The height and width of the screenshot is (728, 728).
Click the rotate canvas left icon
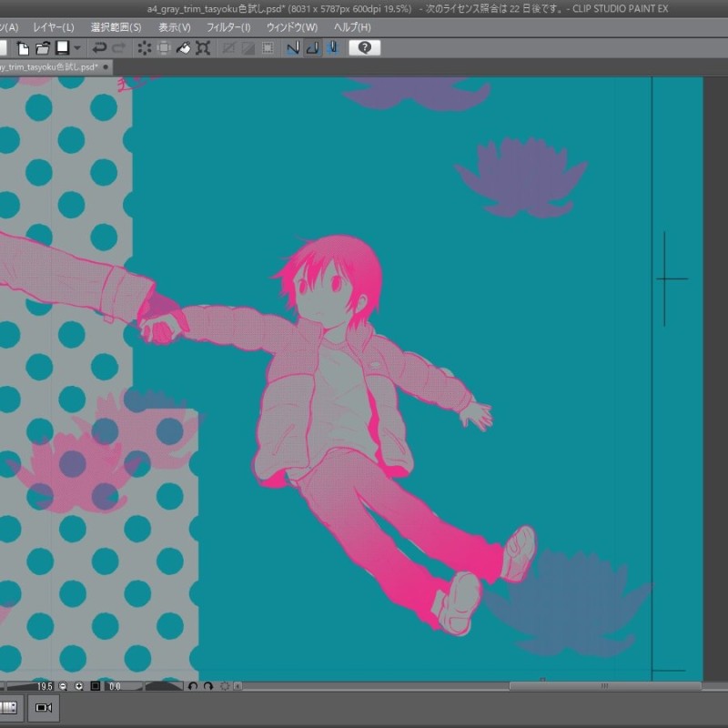(x=193, y=686)
